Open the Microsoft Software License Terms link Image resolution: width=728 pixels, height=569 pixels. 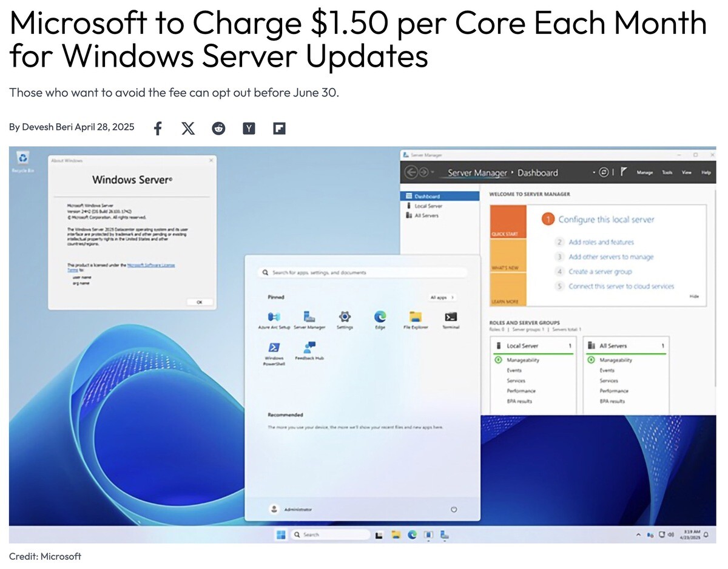pos(151,266)
